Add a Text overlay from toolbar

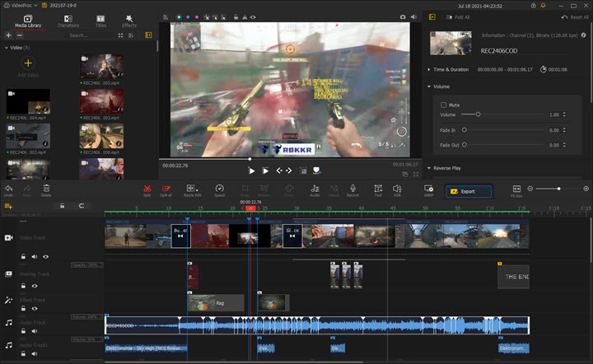[378, 190]
